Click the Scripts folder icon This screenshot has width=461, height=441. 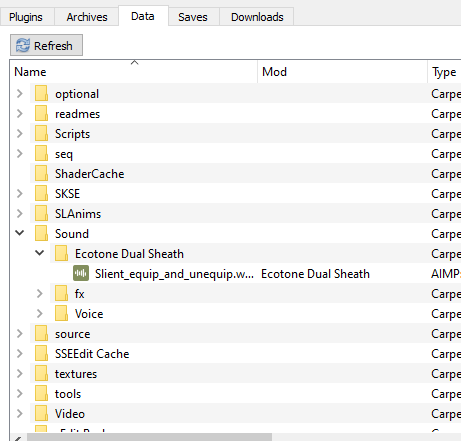pyautogui.click(x=41, y=133)
